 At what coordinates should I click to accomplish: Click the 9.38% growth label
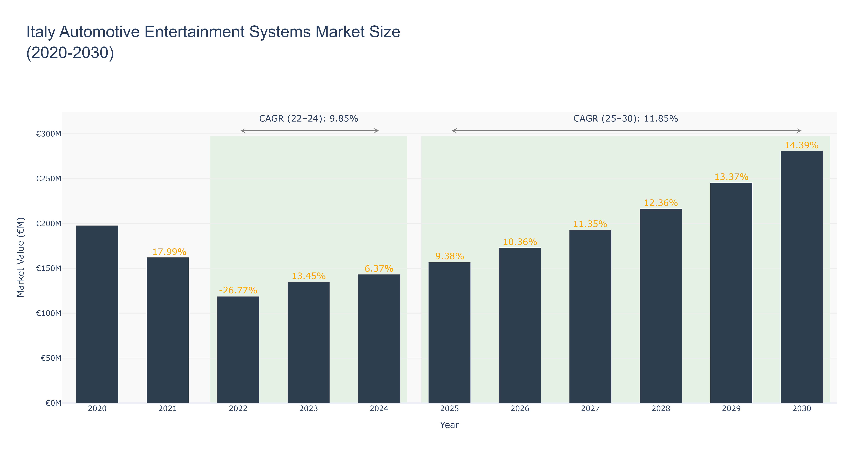(449, 256)
